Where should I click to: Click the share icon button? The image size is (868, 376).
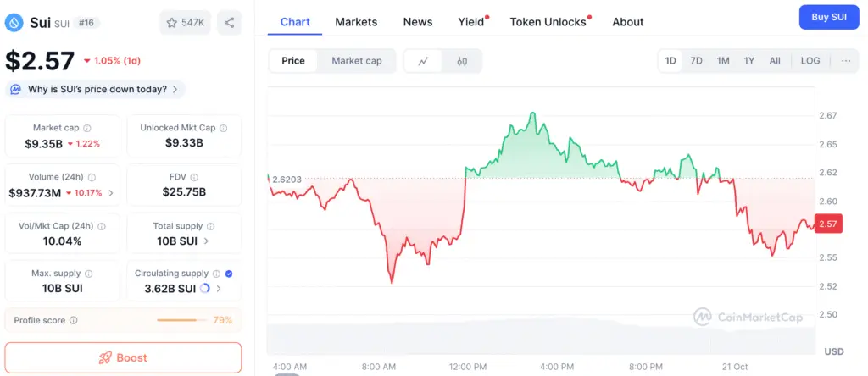[x=230, y=23]
